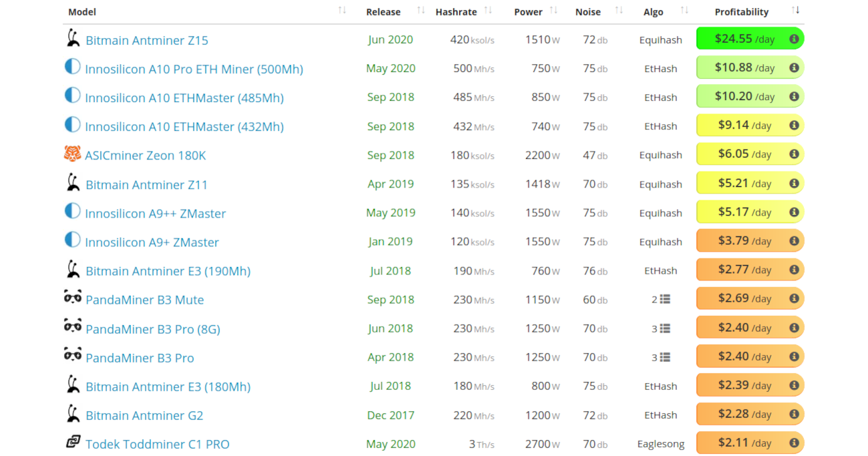Click the Bitmain logo beside Antminer Z11
868x456 pixels.
tap(73, 182)
